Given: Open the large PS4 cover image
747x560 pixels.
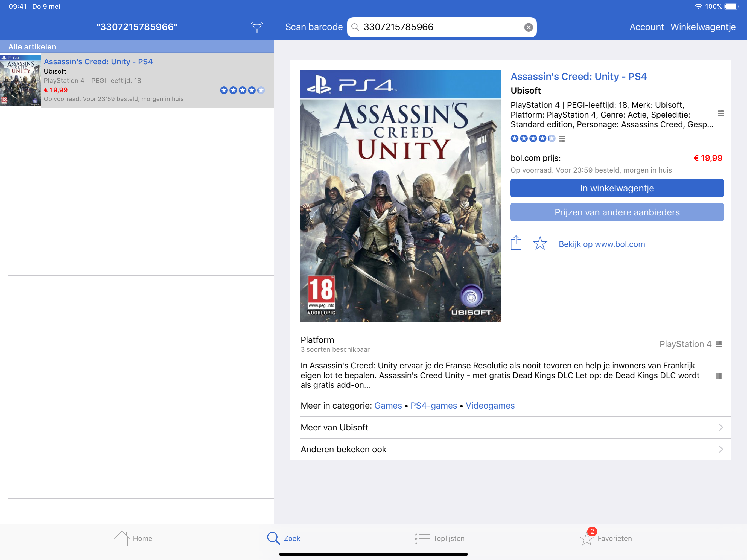Looking at the screenshot, I should tap(400, 196).
